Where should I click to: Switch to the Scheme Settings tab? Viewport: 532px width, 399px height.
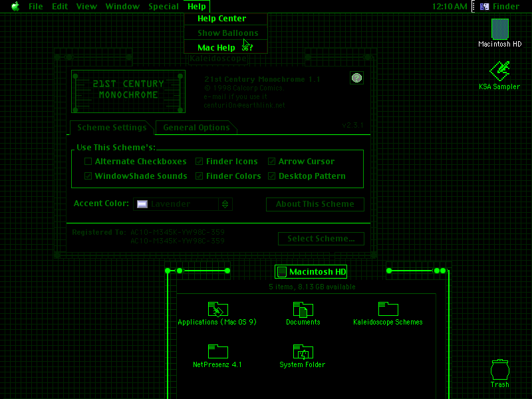112,128
